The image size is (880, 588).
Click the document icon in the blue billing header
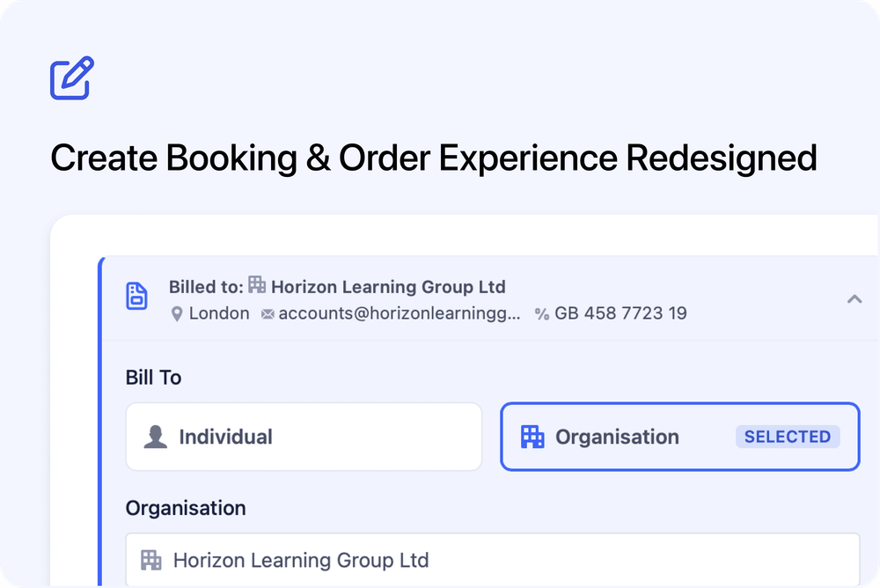[x=137, y=298]
